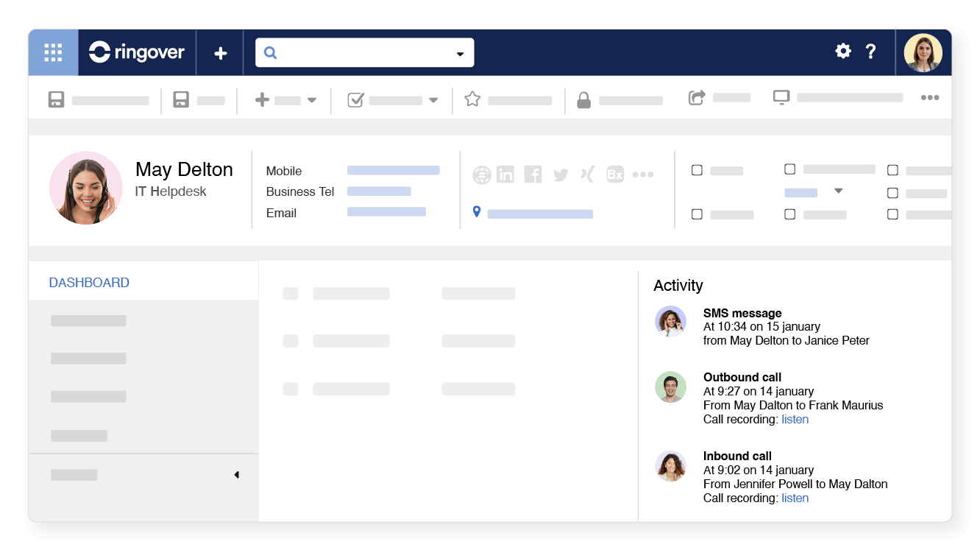Viewport: 980px width, 550px height.
Task: Listen to the Outbound call recording
Action: tap(795, 419)
